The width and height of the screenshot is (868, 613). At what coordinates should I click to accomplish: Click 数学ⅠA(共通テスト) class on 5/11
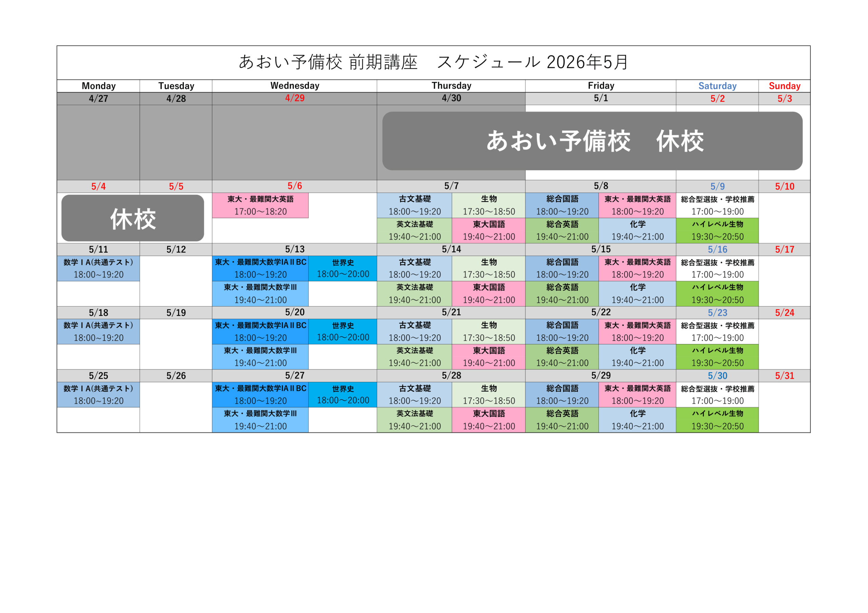pos(98,268)
